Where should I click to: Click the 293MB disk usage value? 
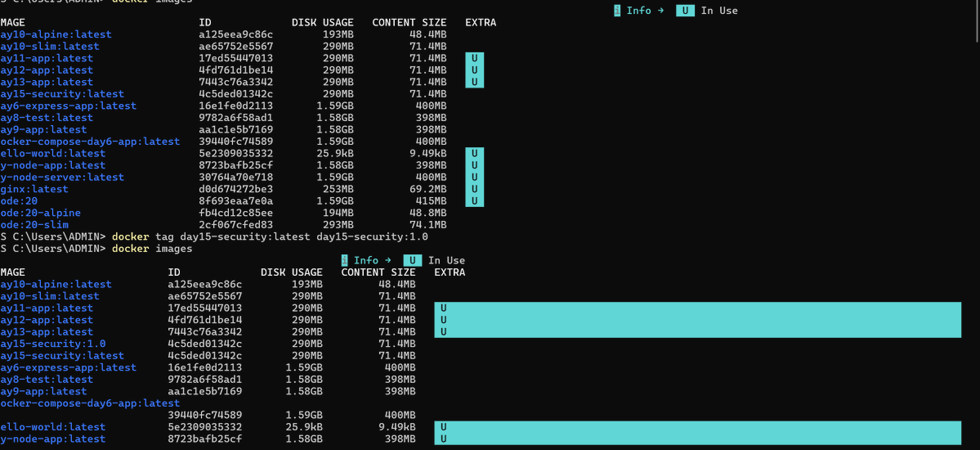pyautogui.click(x=338, y=225)
